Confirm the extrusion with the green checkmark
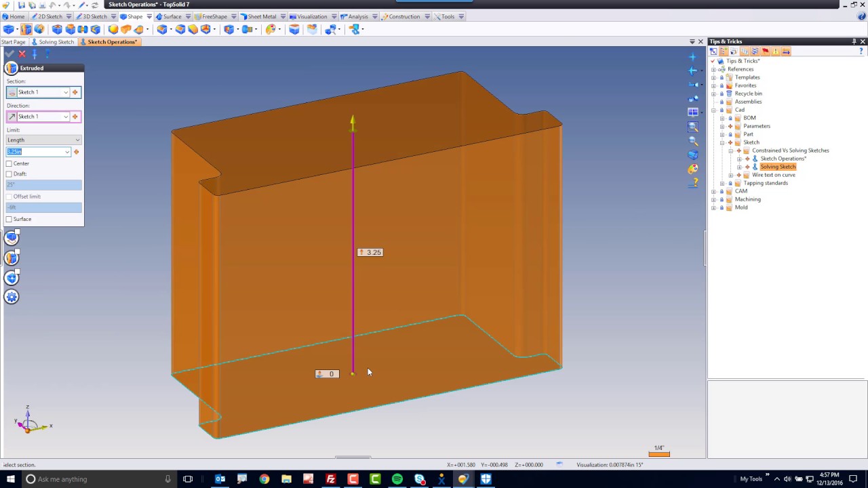Screen dimensions: 868x488 coord(9,54)
